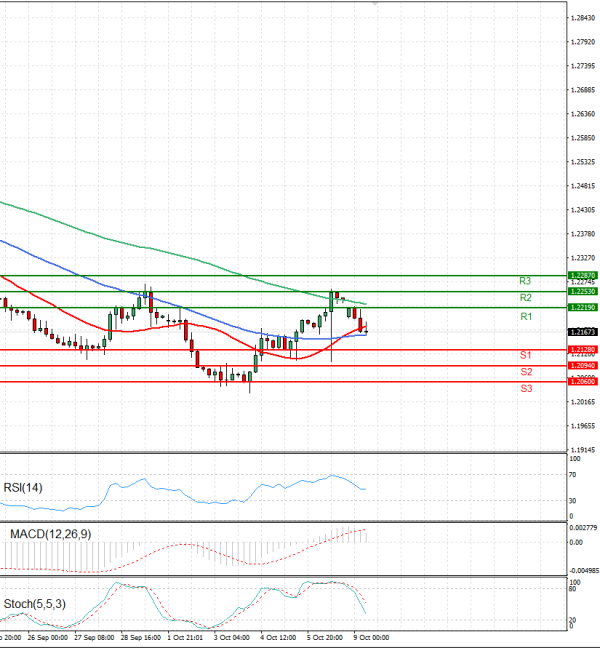Viewport: 600px width, 648px height.
Task: Click the 4 Oct 12:00 time label
Action: [278, 638]
